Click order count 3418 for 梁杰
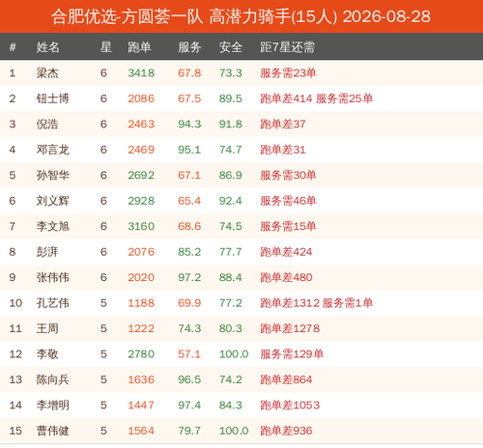The image size is (483, 448). [x=141, y=73]
